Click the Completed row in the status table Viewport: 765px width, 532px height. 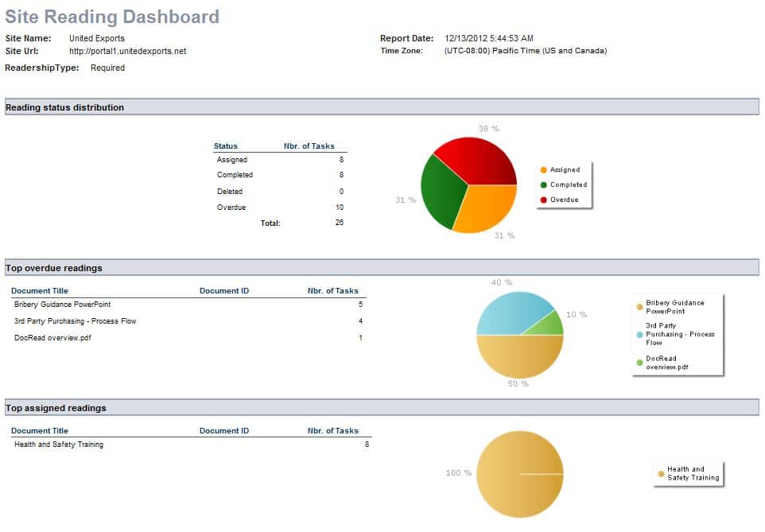point(280,175)
